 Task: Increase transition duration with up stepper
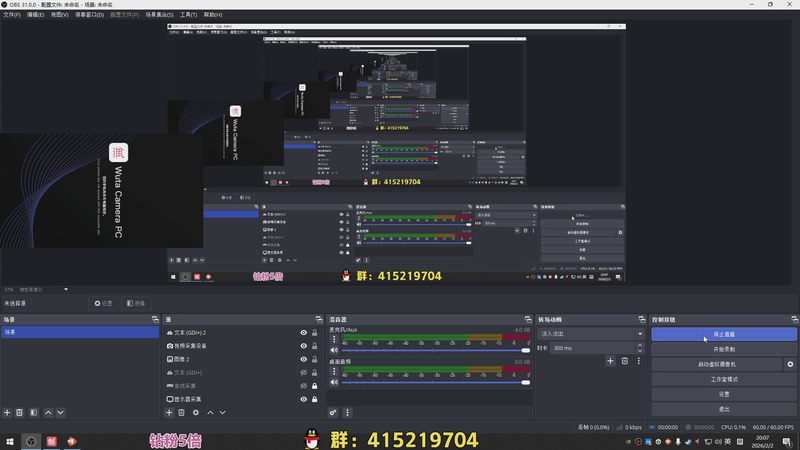tap(640, 345)
